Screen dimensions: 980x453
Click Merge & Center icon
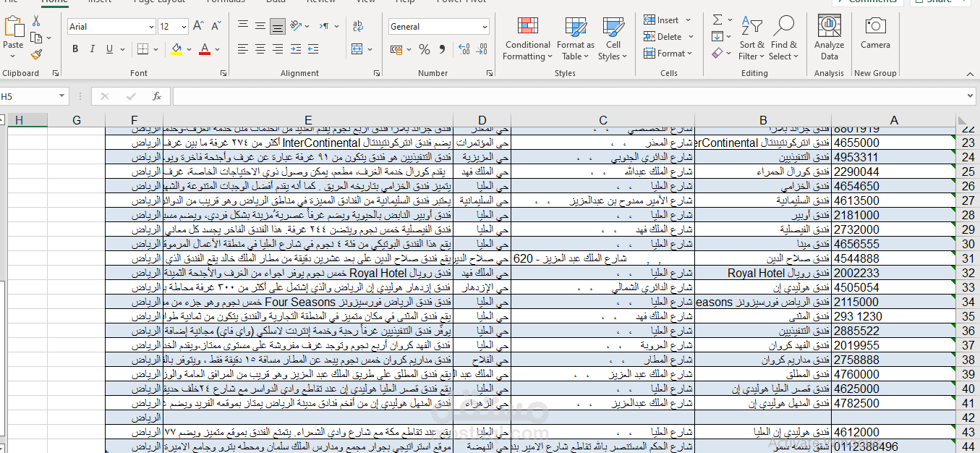tap(356, 49)
